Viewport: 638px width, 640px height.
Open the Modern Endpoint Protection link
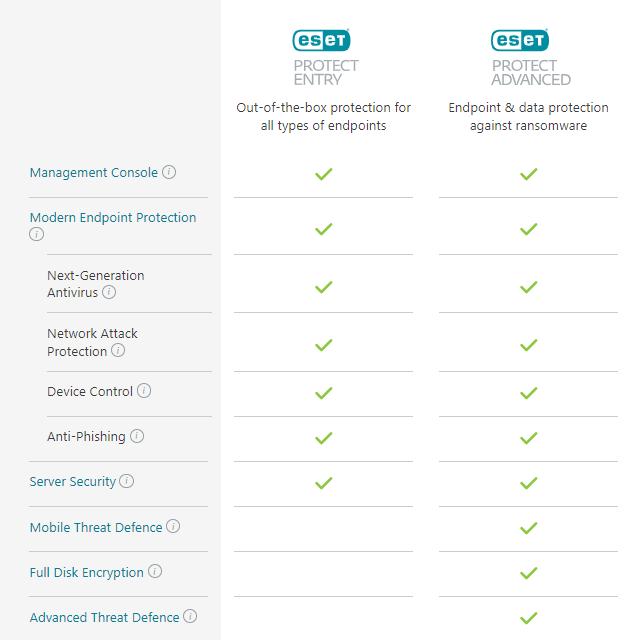[x=113, y=218]
